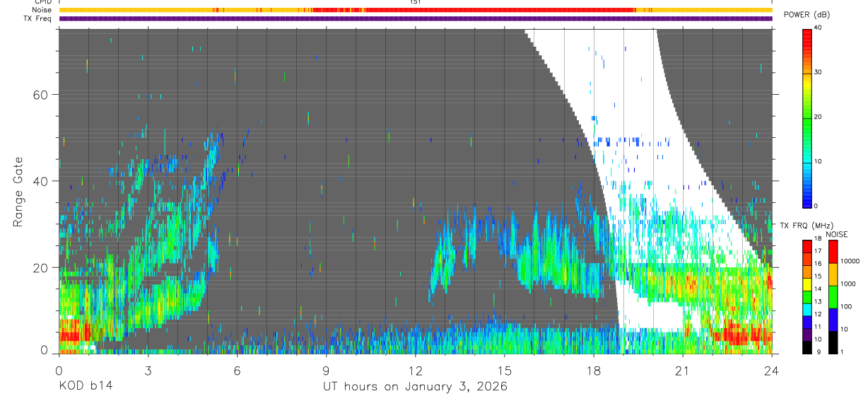Click the 'TX Freq' row label at top
868x401 pixels.
coord(38,18)
